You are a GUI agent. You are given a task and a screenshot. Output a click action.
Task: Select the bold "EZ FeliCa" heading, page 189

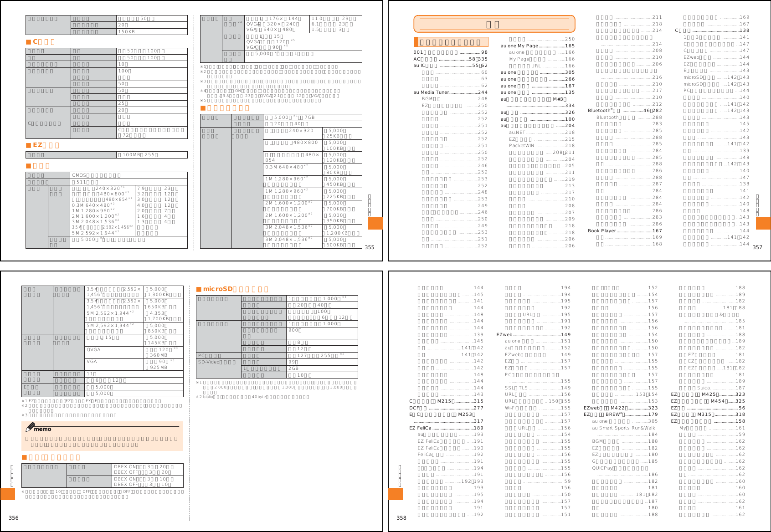[446, 428]
